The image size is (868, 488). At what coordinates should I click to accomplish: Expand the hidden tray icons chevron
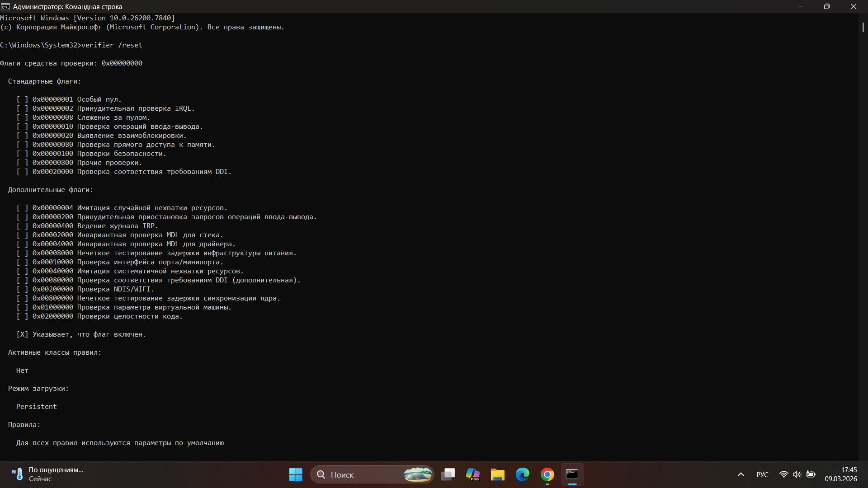741,474
